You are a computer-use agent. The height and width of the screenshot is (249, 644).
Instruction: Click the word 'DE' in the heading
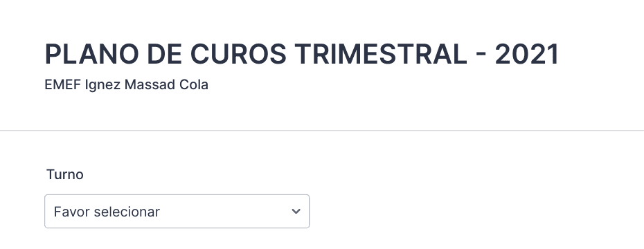[x=164, y=54]
